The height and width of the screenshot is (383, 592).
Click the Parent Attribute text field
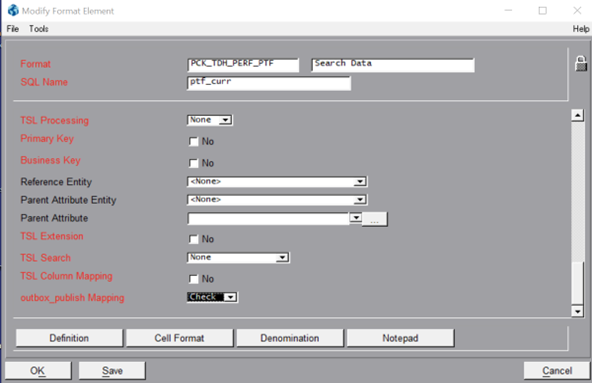[268, 219]
